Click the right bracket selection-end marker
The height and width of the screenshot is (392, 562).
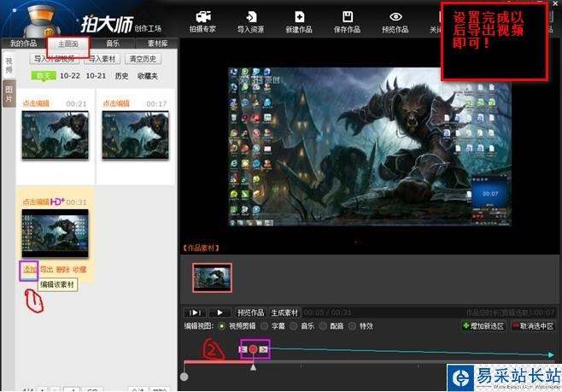(x=263, y=349)
